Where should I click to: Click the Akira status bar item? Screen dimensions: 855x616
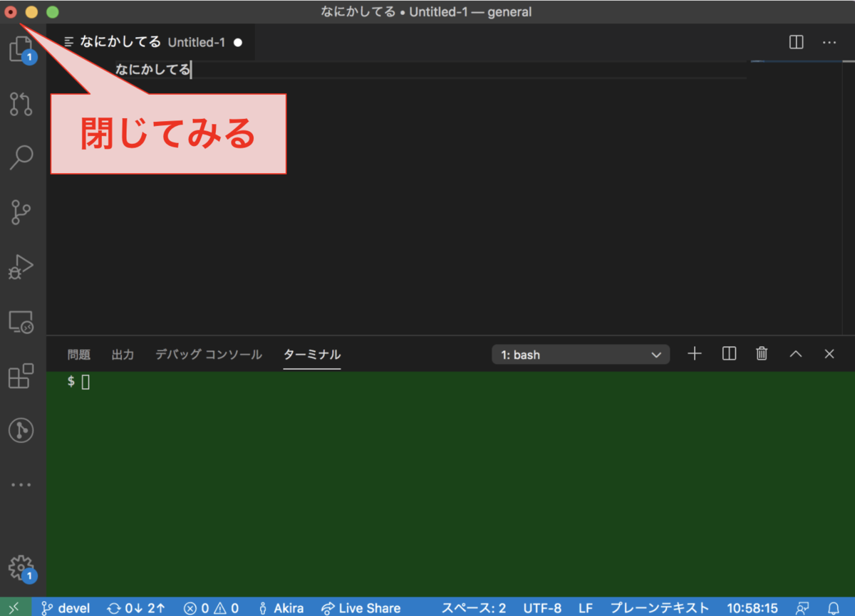point(281,608)
